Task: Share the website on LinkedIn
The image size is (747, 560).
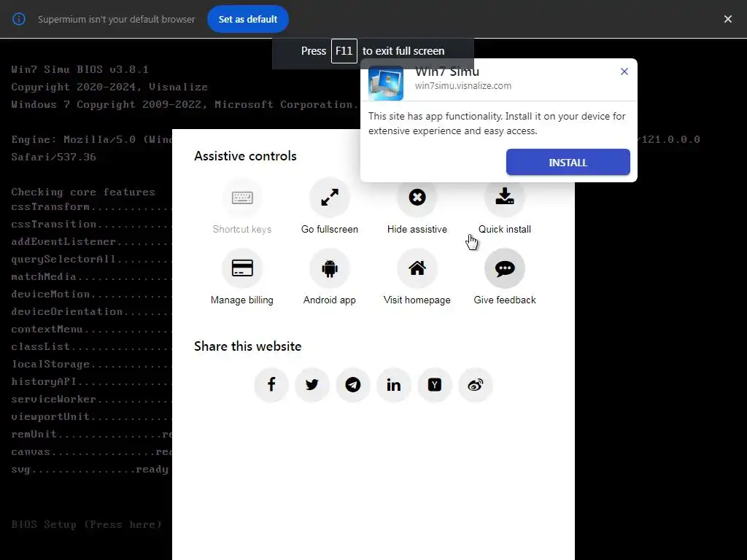Action: (393, 385)
